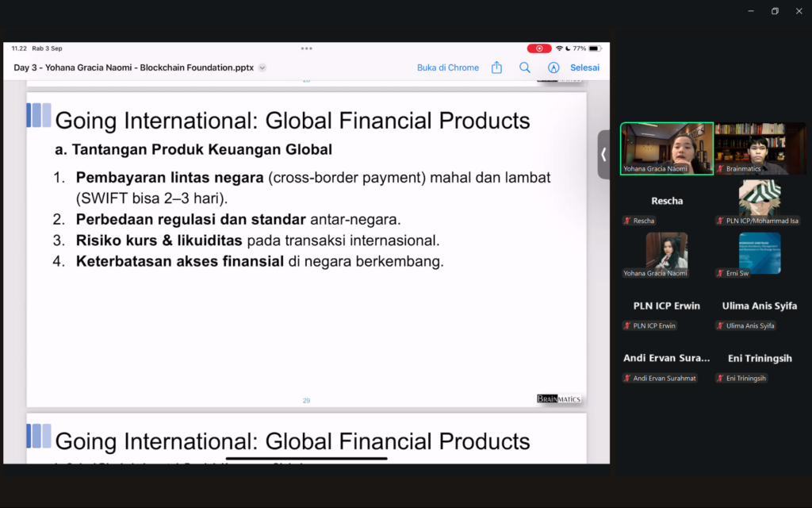
Task: Expand the file name dropdown chevron
Action: click(x=262, y=67)
